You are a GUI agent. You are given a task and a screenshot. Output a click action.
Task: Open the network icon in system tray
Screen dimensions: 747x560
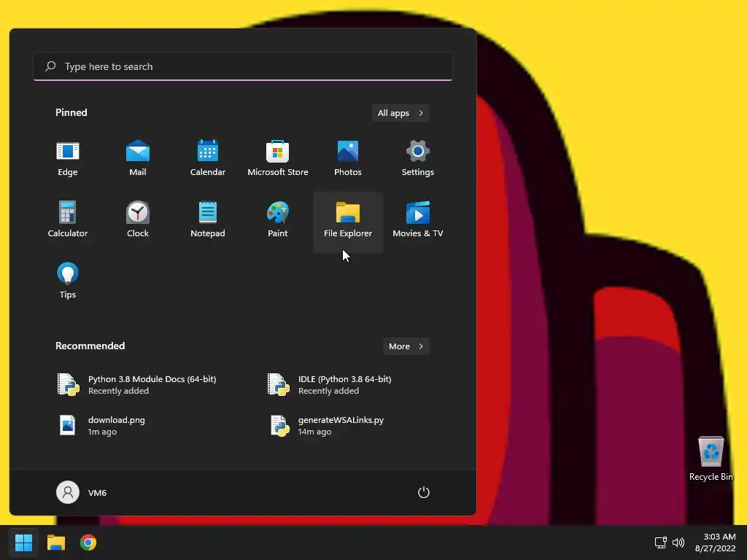point(660,542)
